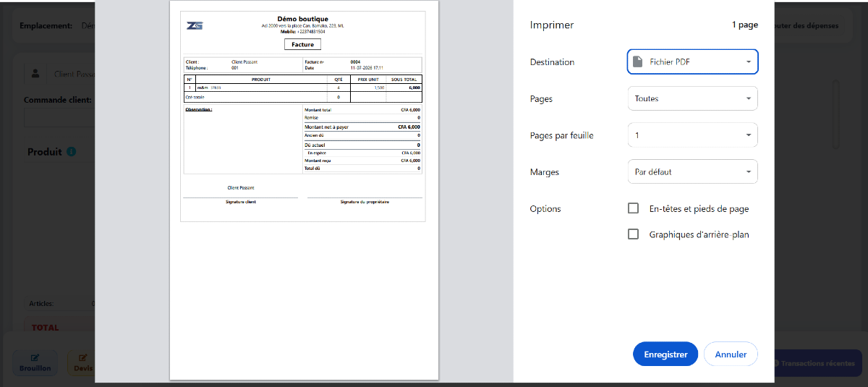Click the TOTAL label in background page
868x387 pixels.
[45, 328]
